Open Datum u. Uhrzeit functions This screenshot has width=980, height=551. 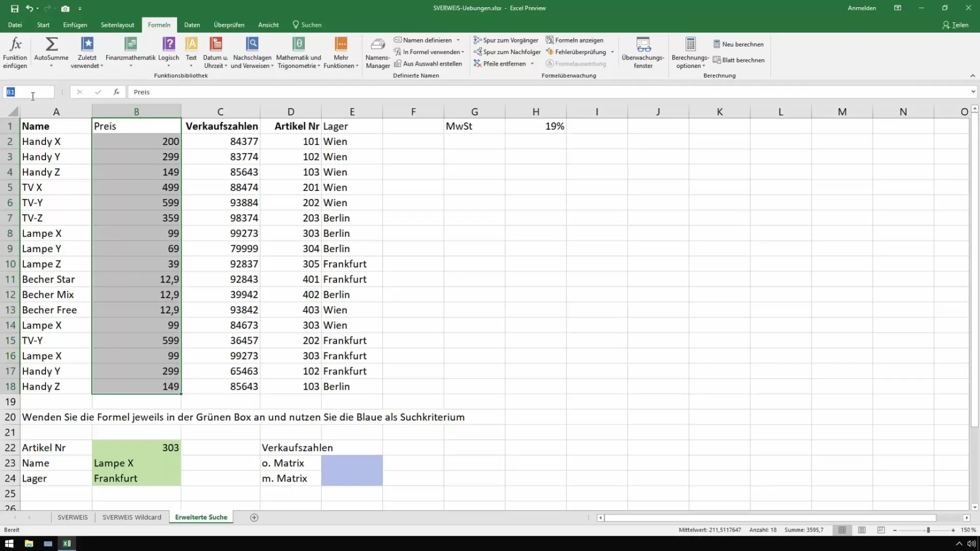pos(215,52)
